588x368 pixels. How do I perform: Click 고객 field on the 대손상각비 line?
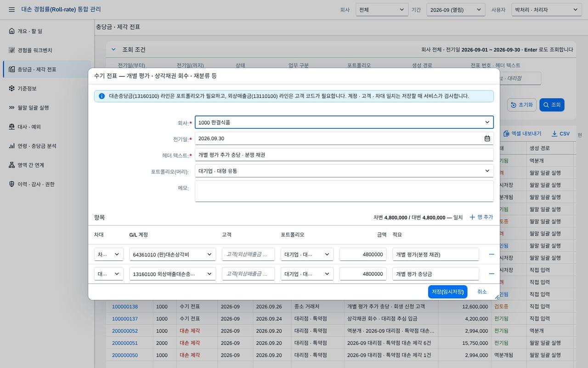click(x=248, y=254)
